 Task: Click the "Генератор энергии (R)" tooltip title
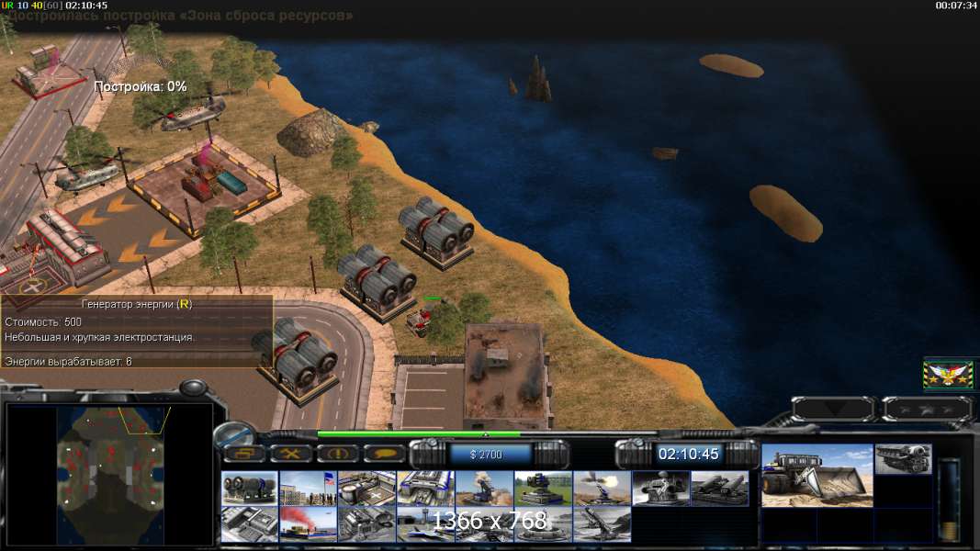137,304
